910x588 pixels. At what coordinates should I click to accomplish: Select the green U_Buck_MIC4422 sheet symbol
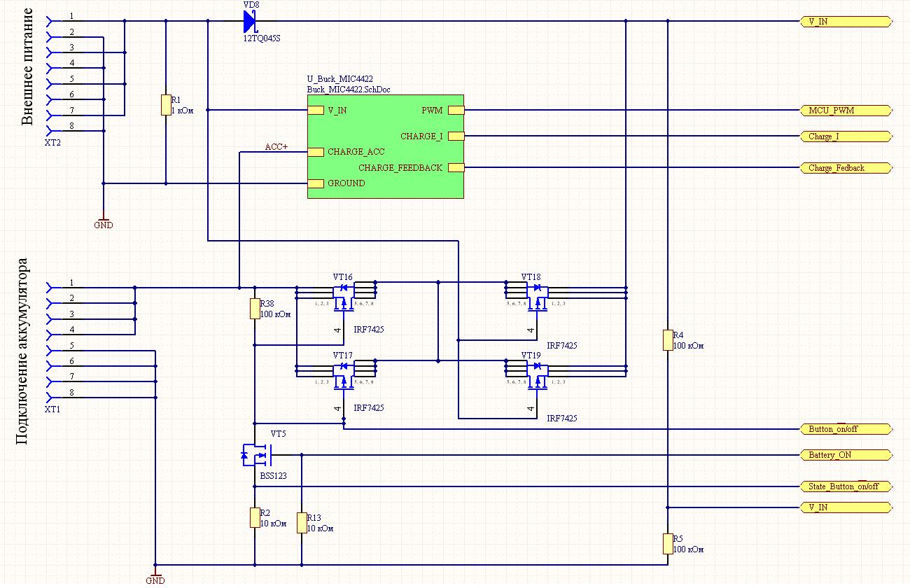tap(386, 146)
